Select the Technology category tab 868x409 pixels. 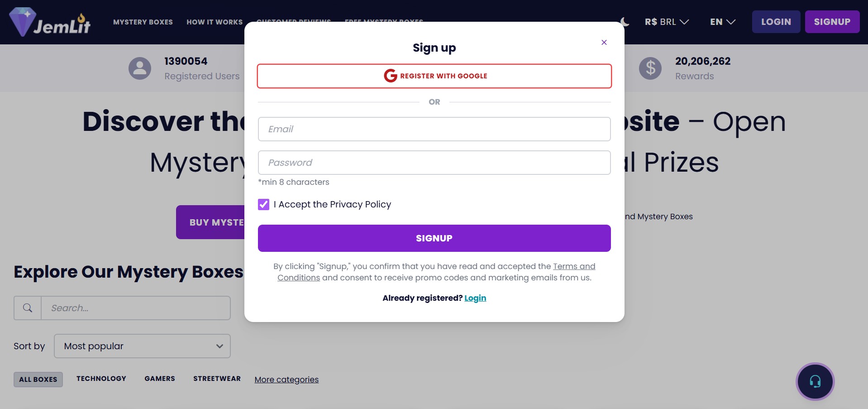pos(101,379)
